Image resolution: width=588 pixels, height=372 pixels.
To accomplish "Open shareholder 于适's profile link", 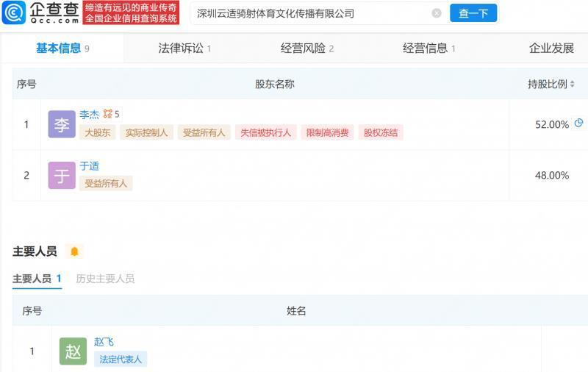I will click(89, 166).
